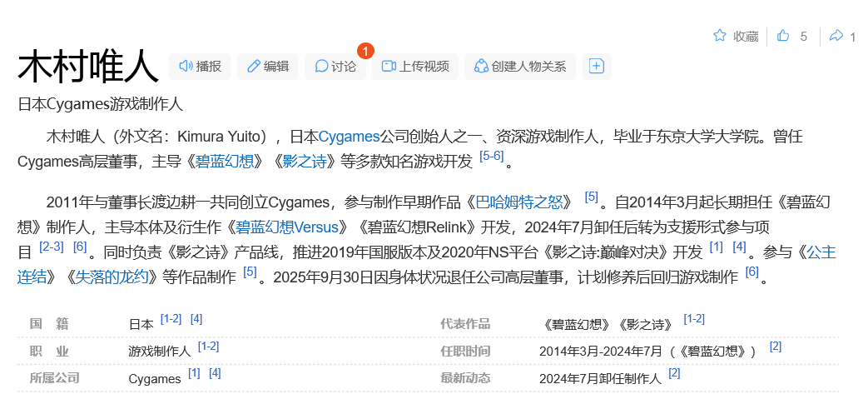Click citation [2] in 任职时间 row
Viewport: 868px width, 409px height.
pos(776,347)
